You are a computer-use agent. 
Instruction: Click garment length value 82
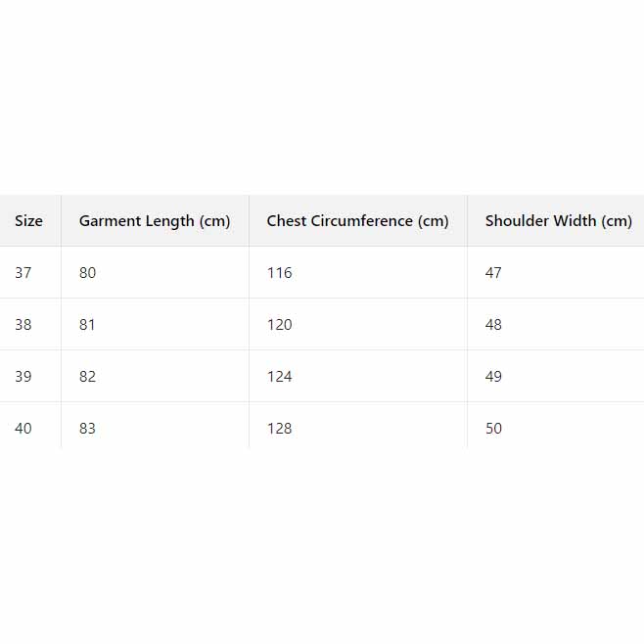pyautogui.click(x=88, y=377)
